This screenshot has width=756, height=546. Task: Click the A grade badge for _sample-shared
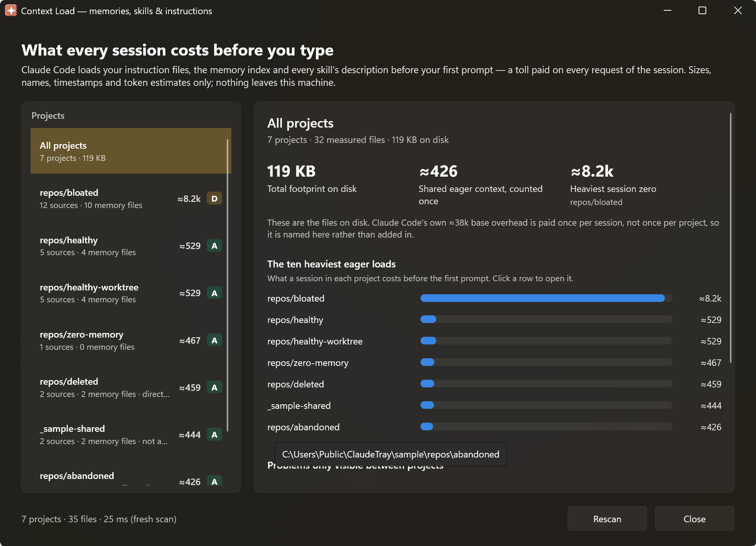[x=214, y=435]
